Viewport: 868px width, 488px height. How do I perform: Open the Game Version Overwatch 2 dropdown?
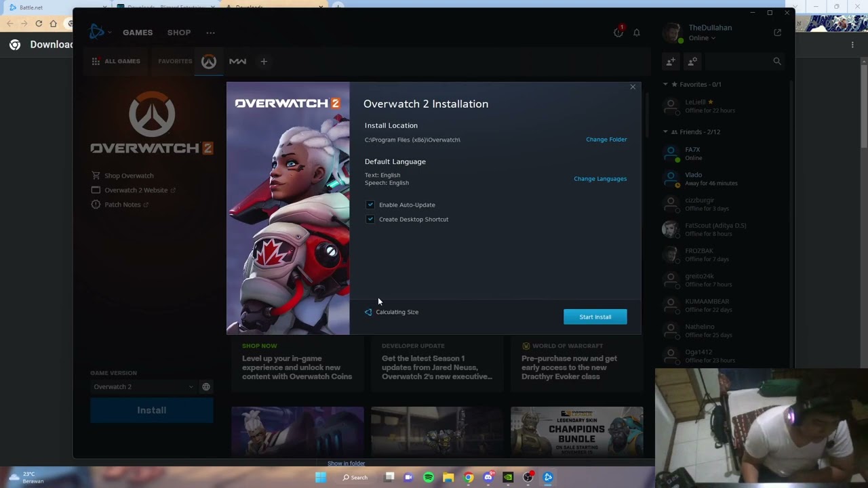(143, 386)
